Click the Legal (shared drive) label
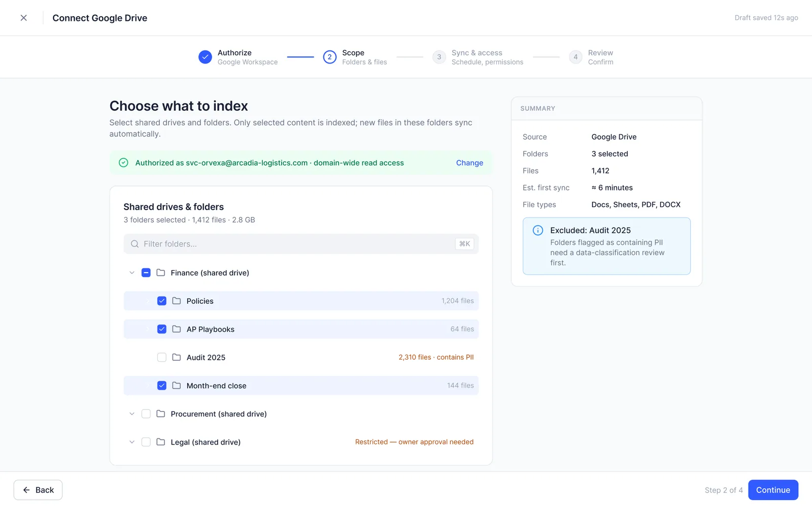 click(x=206, y=442)
